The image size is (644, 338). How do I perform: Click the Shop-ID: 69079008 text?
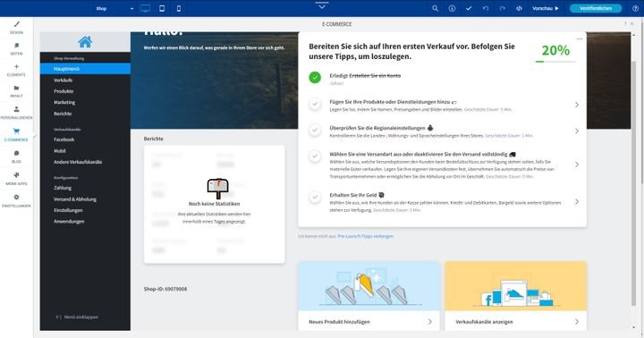[165, 289]
